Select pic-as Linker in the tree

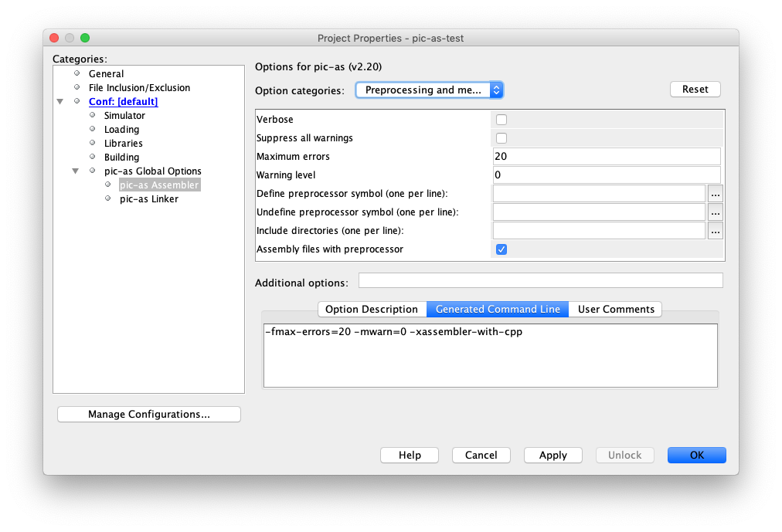tap(148, 199)
